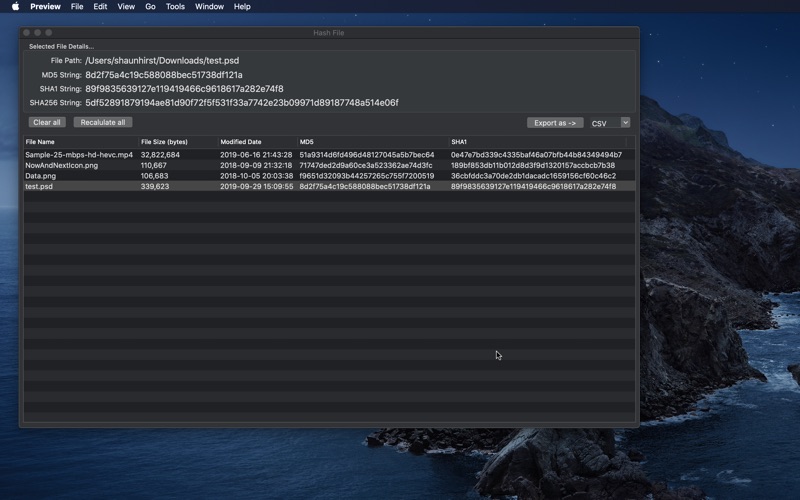Viewport: 800px width, 500px height.
Task: Click file size 110,667 cell
Action: pyautogui.click(x=154, y=165)
